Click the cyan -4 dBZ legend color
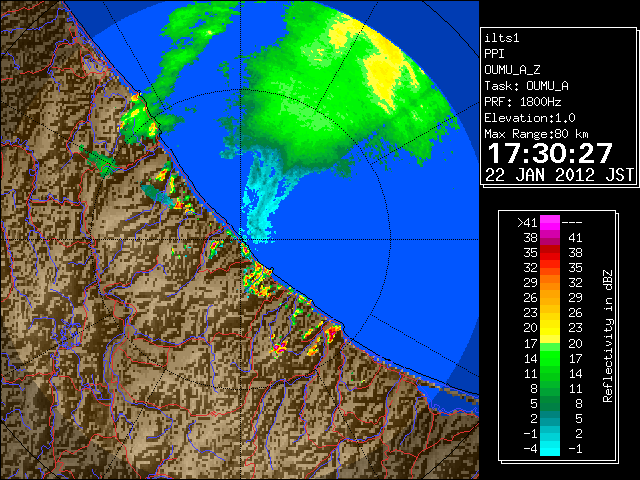The width and height of the screenshot is (640, 480). point(550,449)
